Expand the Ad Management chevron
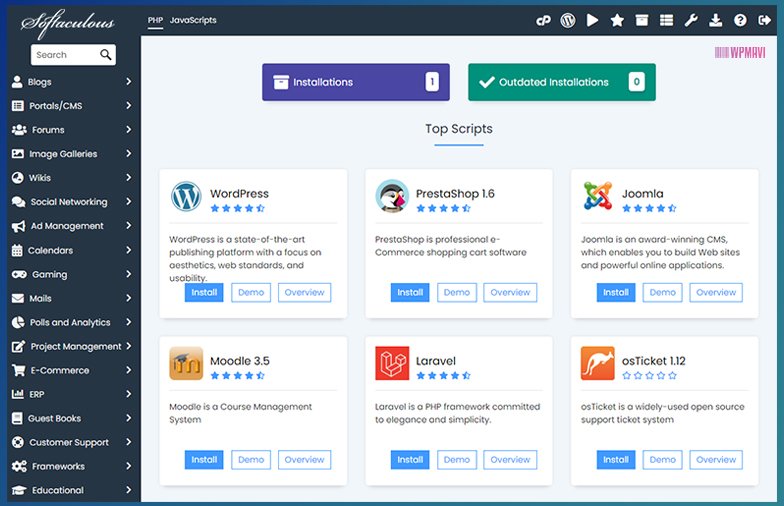 tap(128, 226)
